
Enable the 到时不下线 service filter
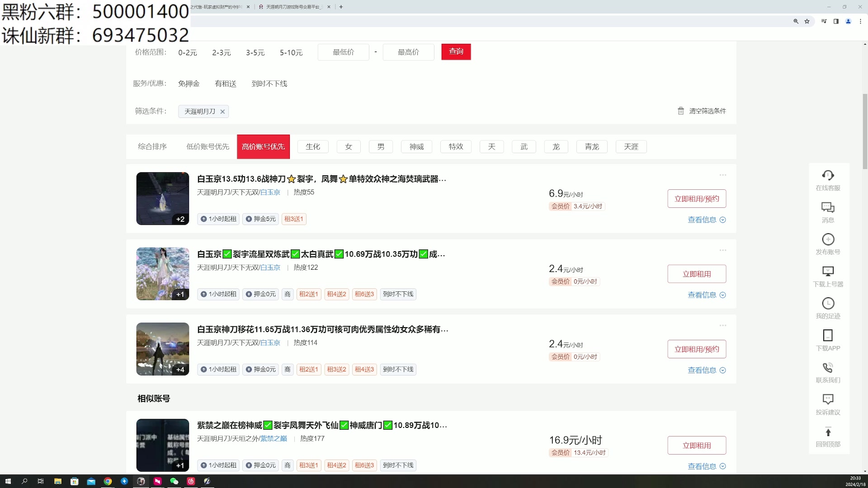tap(269, 83)
